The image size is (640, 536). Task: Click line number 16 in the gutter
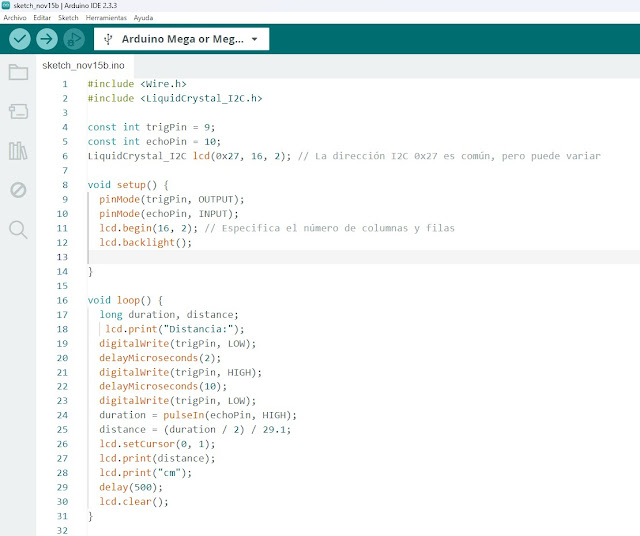tap(62, 300)
